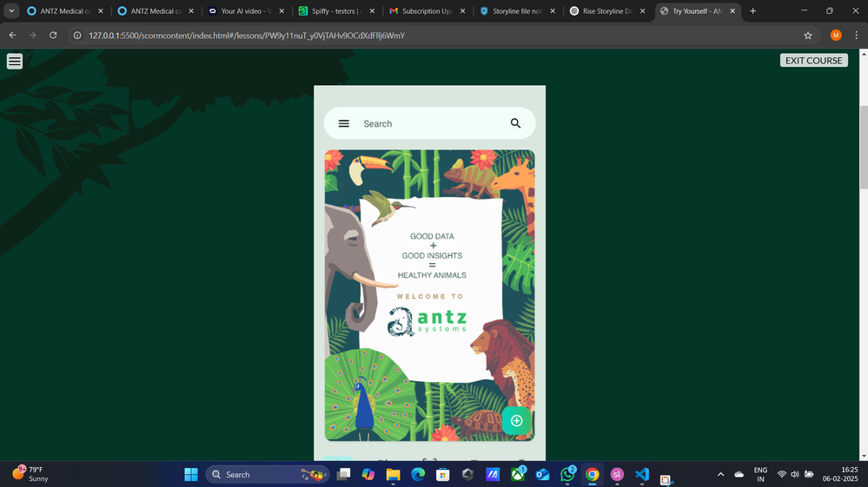868x487 pixels.
Task: Click the page vertical scrollbar thumb
Action: [x=864, y=147]
